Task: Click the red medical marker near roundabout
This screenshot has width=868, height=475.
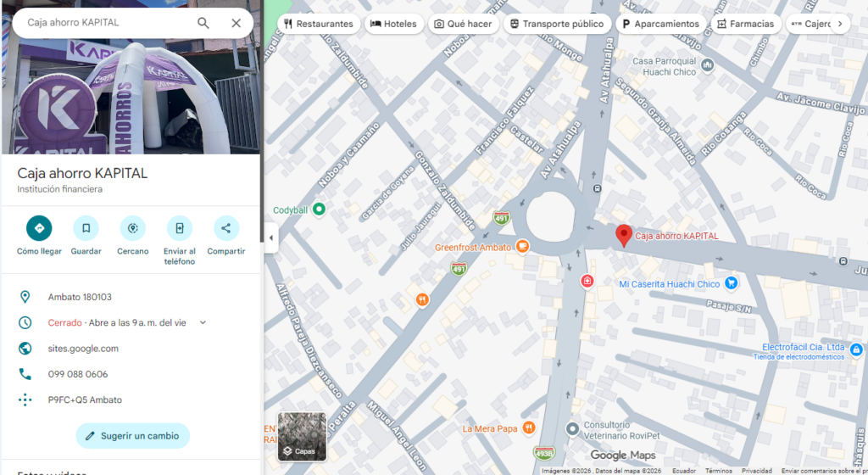Action: tap(587, 282)
